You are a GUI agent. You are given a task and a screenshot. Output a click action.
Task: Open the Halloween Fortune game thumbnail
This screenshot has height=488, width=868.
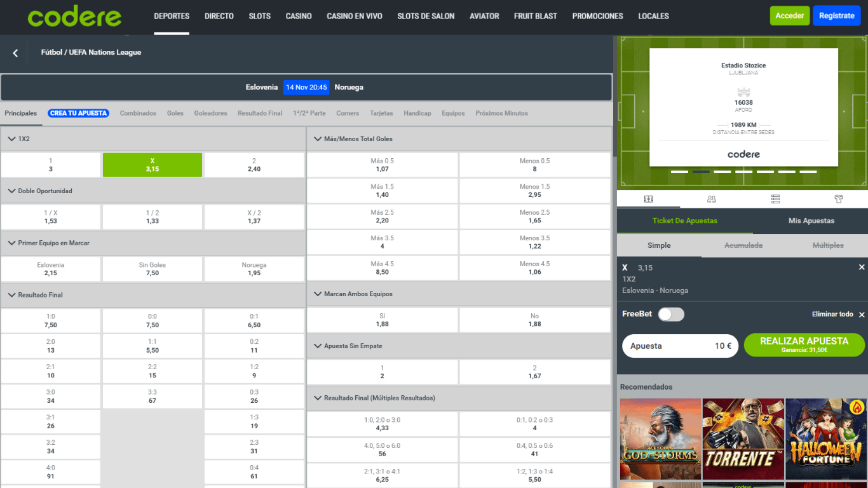pyautogui.click(x=826, y=439)
